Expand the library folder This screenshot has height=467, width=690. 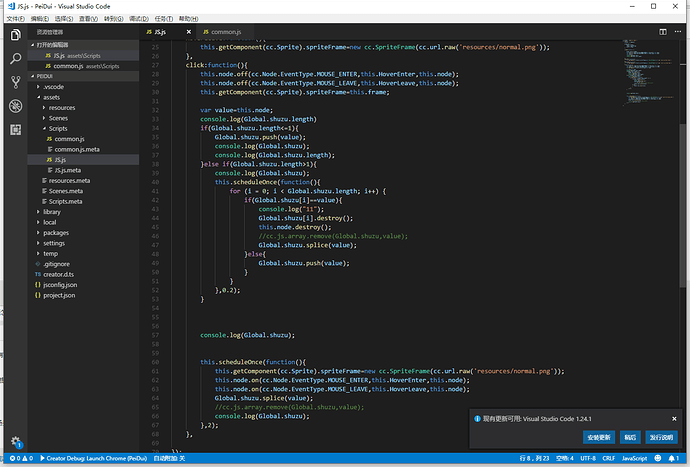pos(51,212)
